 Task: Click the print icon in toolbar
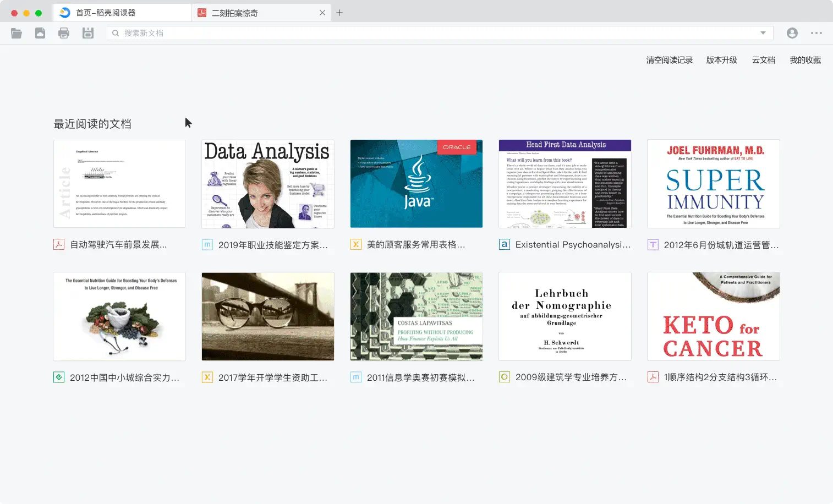[64, 34]
